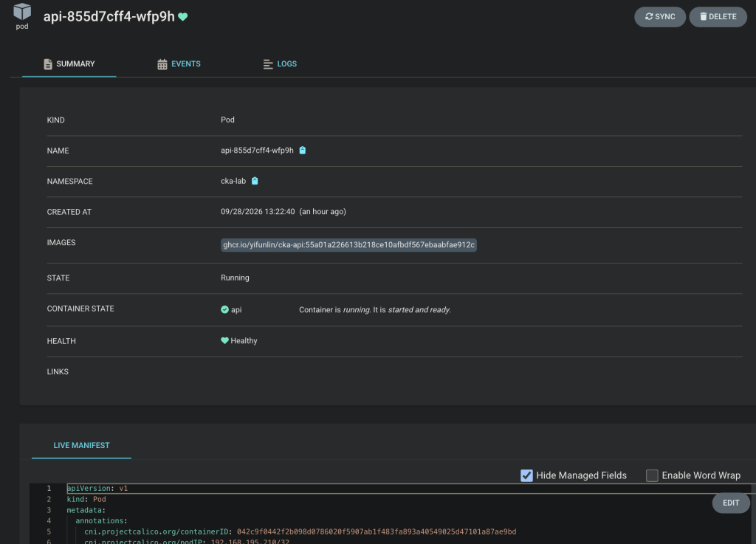Viewport: 756px width, 544px height.
Task: Click the cka-lab namespace value
Action: click(233, 181)
